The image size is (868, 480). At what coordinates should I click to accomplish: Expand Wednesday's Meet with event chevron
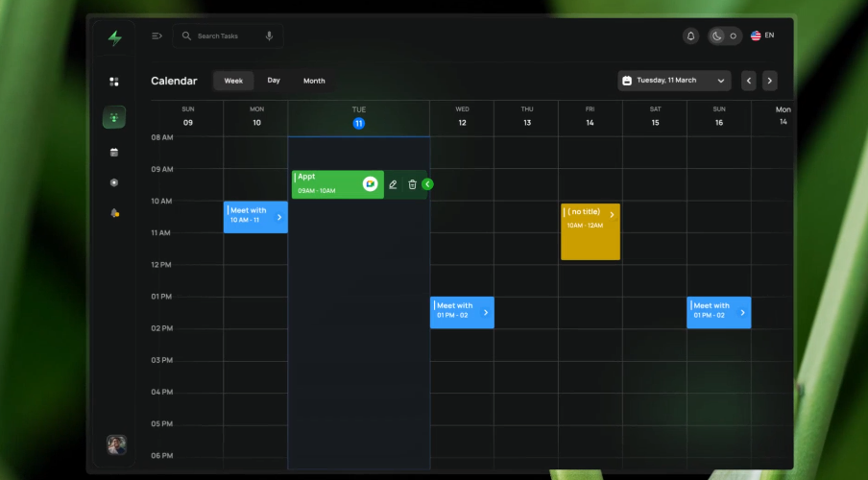click(486, 313)
